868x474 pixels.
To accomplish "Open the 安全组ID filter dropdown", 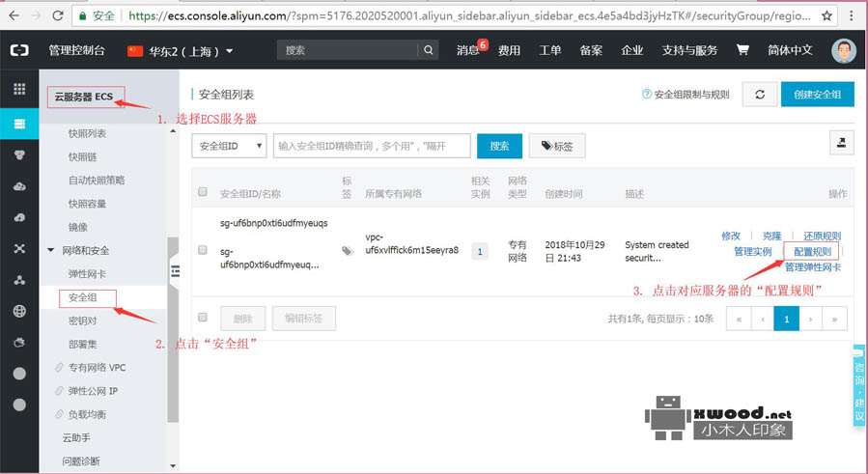I will [x=229, y=146].
